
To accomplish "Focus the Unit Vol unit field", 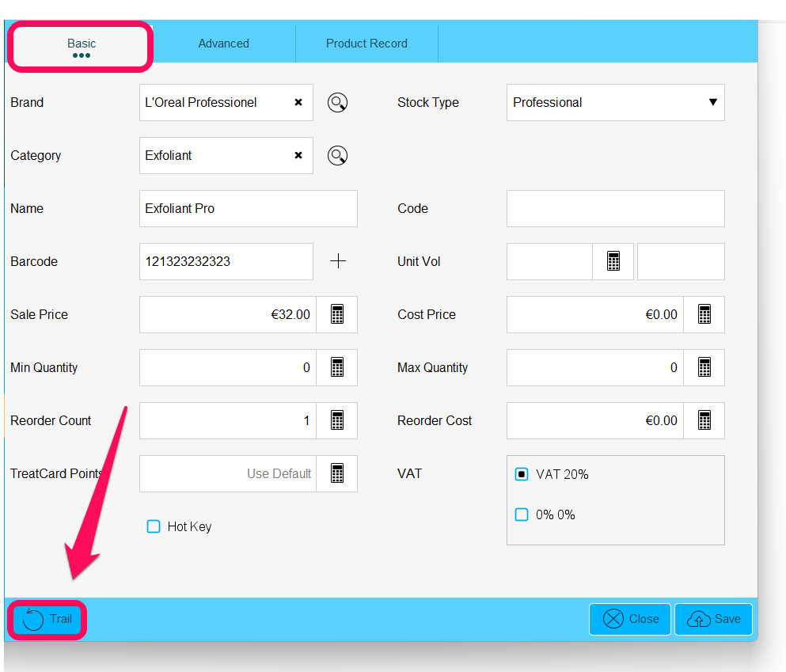I will (681, 261).
